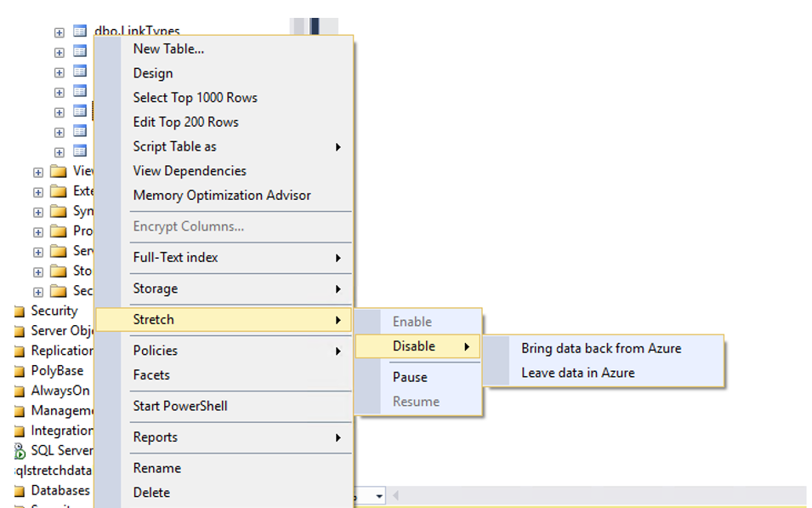Choose Select Top 1000 Rows

[195, 98]
